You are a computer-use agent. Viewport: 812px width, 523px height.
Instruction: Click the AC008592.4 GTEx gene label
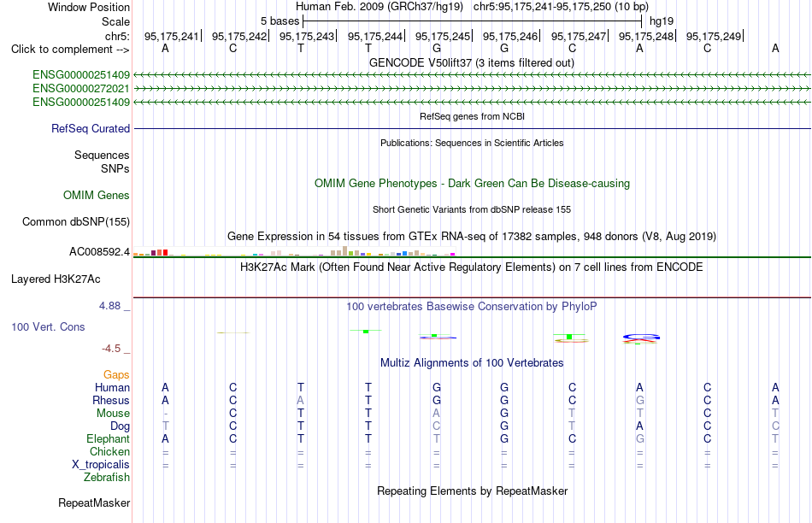99,251
